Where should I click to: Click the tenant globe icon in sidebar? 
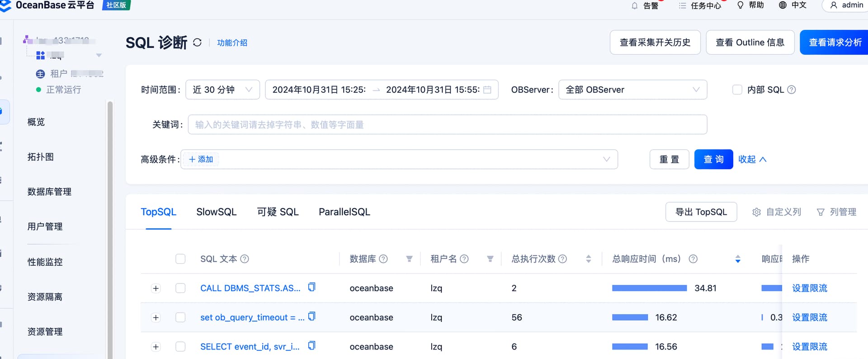tap(40, 74)
